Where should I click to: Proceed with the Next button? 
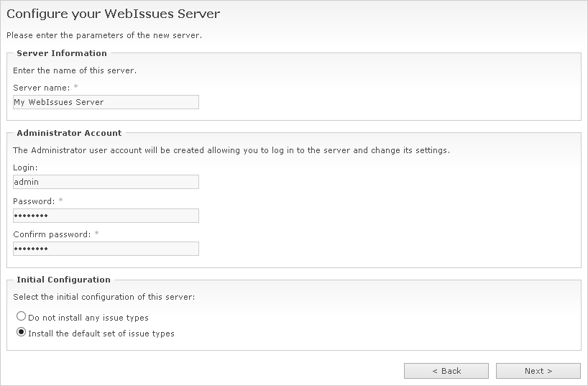coord(538,371)
